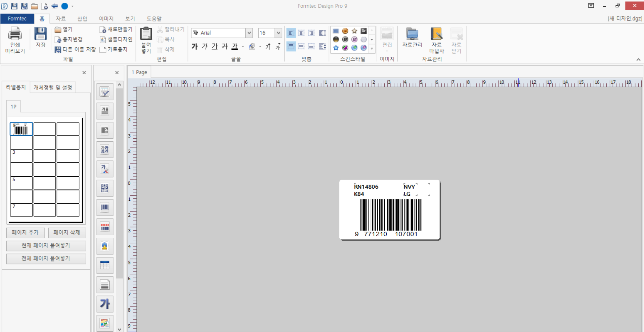Screen dimensions: 644x332
Task: Select the table tool in sidebar
Action: (105, 266)
